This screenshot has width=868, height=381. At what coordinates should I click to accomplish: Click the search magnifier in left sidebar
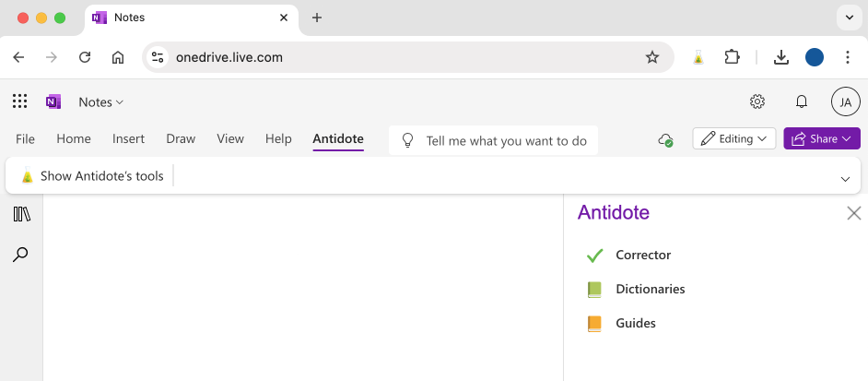pos(20,255)
